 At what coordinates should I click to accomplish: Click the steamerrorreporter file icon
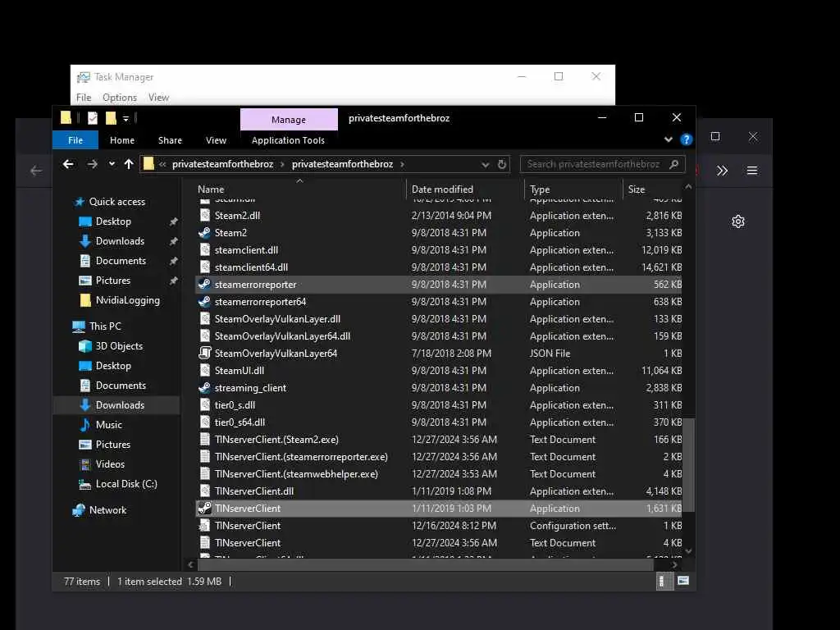tap(204, 285)
